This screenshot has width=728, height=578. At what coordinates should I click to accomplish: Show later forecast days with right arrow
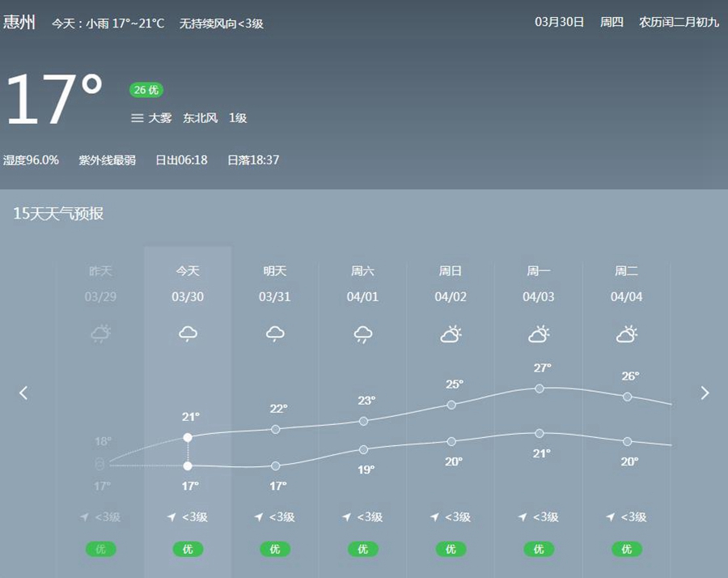coord(705,393)
